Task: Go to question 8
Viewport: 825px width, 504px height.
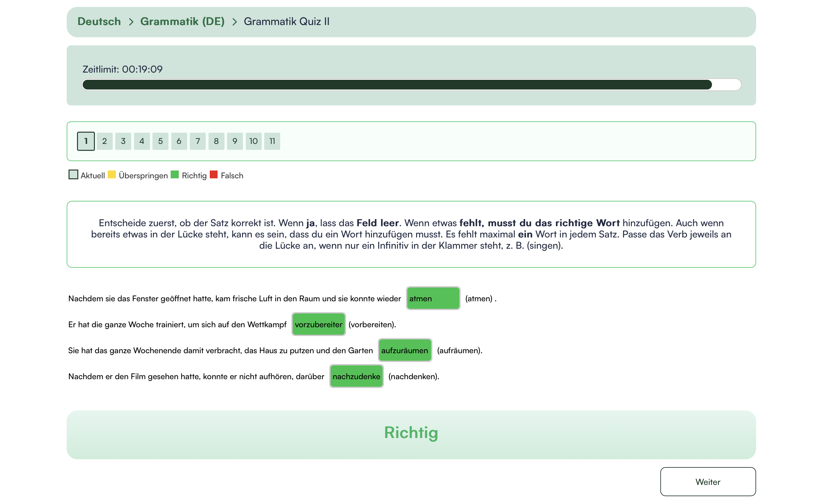Action: tap(216, 141)
